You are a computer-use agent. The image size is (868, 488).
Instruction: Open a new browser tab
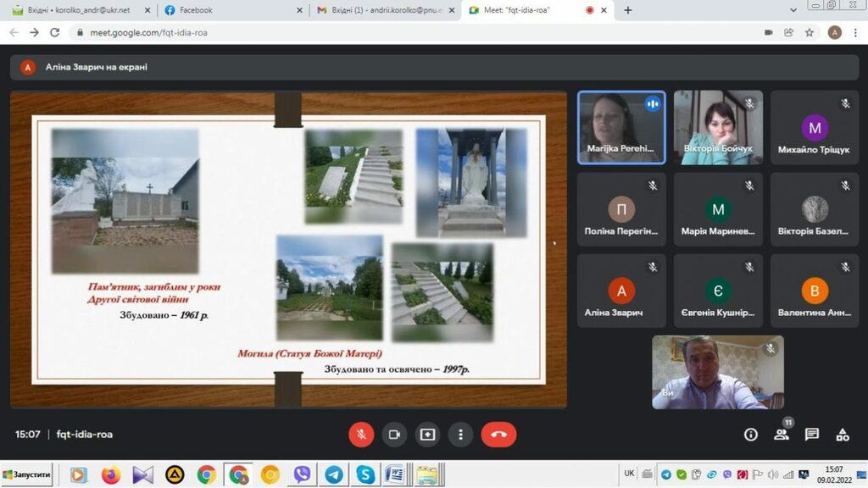[x=628, y=10]
